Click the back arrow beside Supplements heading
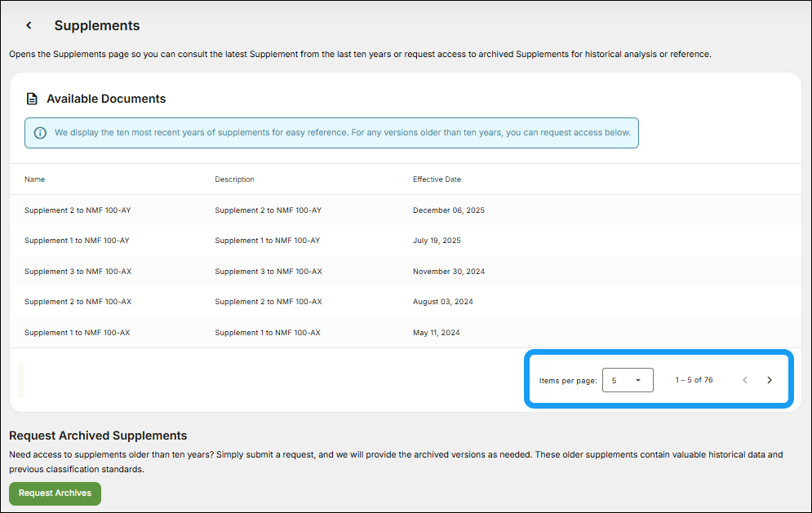This screenshot has width=812, height=513. click(28, 25)
